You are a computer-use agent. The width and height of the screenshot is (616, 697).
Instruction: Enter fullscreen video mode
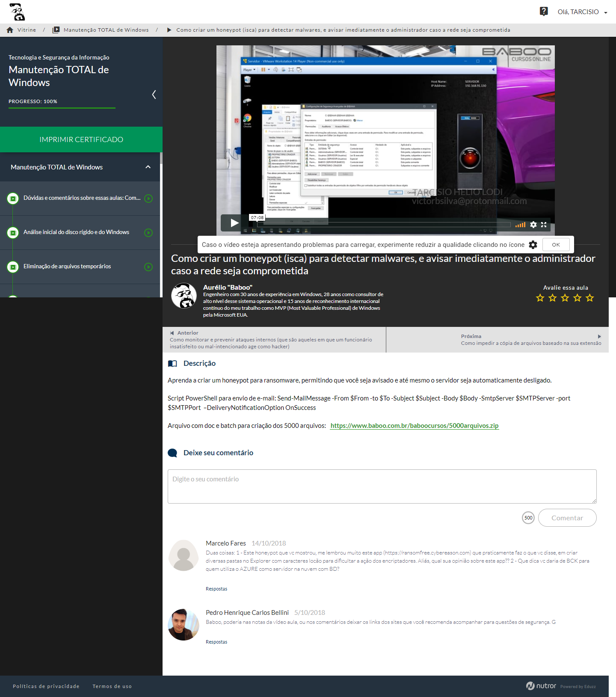(544, 225)
